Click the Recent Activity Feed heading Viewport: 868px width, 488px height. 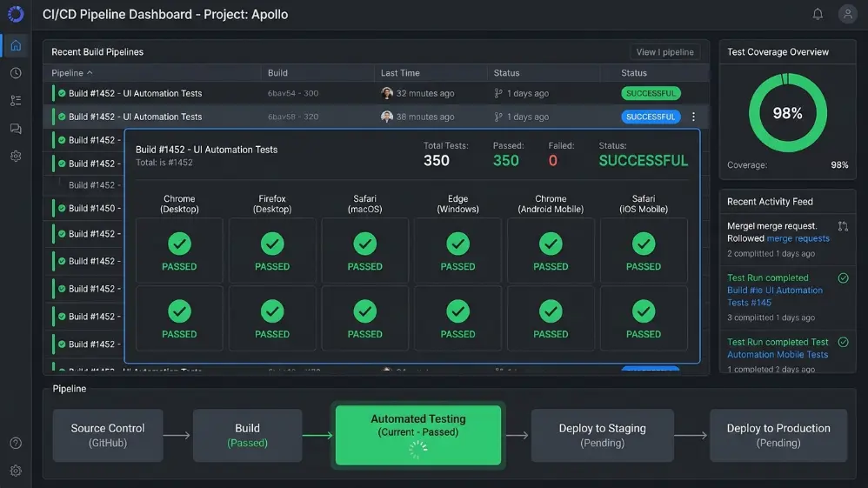coord(770,202)
